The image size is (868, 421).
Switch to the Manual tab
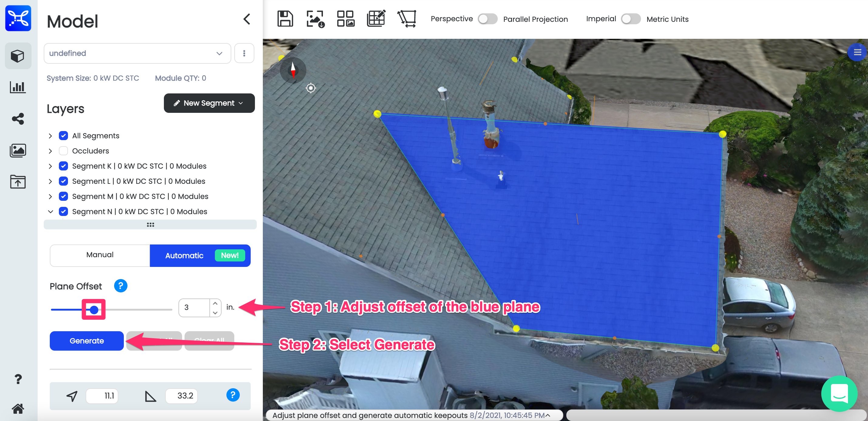click(100, 255)
